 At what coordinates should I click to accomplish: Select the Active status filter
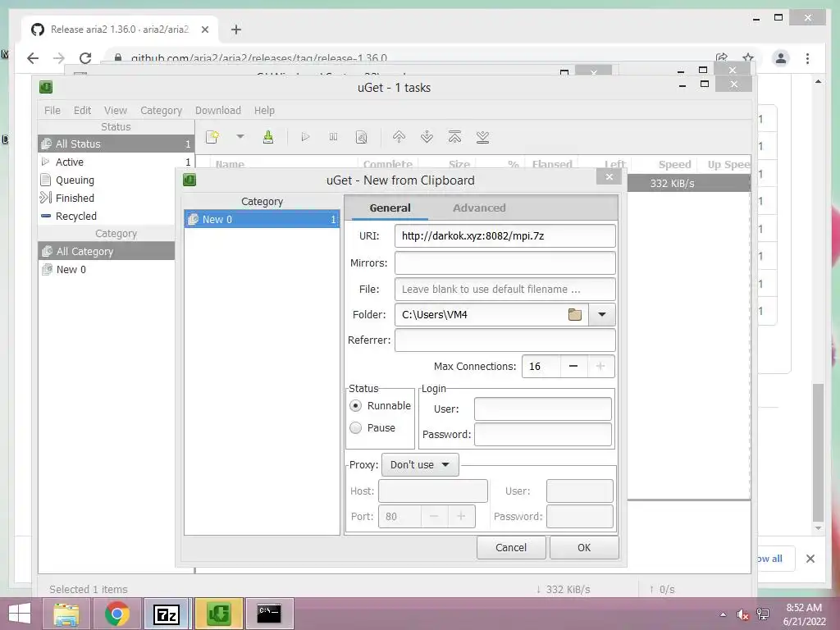(x=116, y=162)
